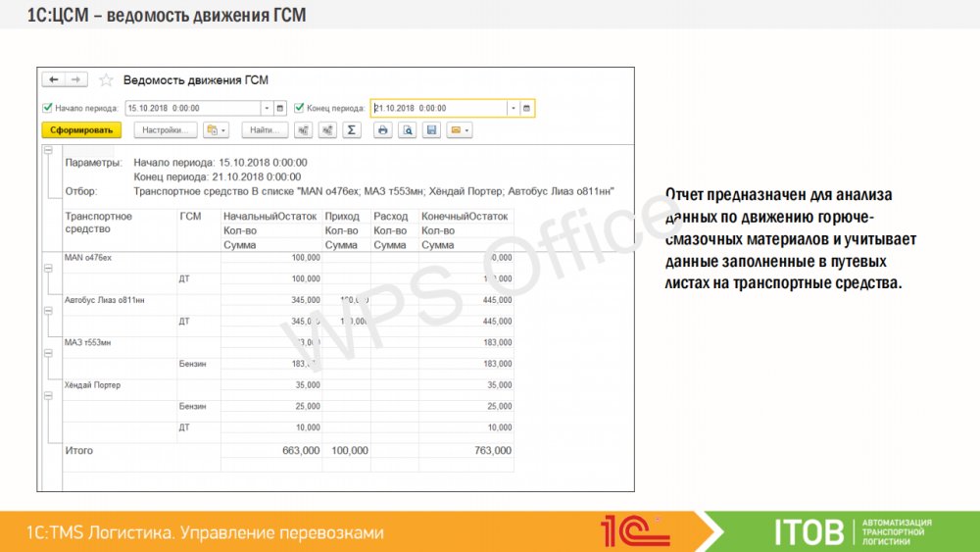
Task: Open dropdown arrow of Начало периода field
Action: click(x=267, y=108)
